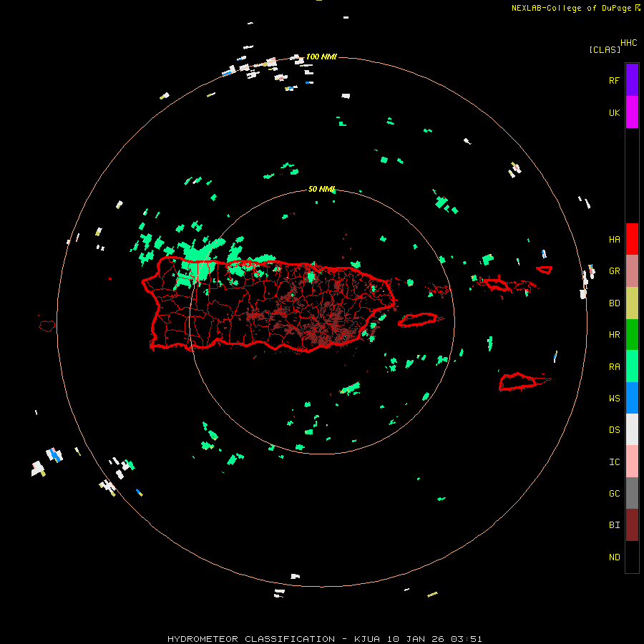Click the RF legend label
644x644 pixels.
tap(614, 81)
